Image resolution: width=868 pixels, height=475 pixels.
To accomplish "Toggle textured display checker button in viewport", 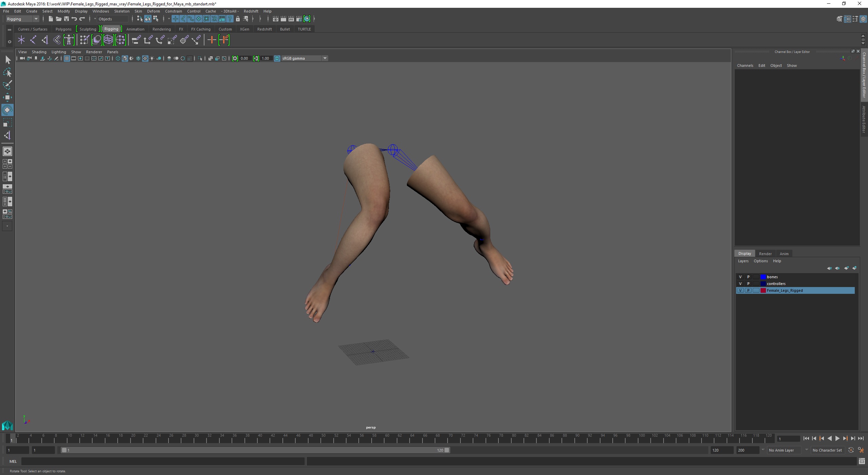I will tap(145, 58).
